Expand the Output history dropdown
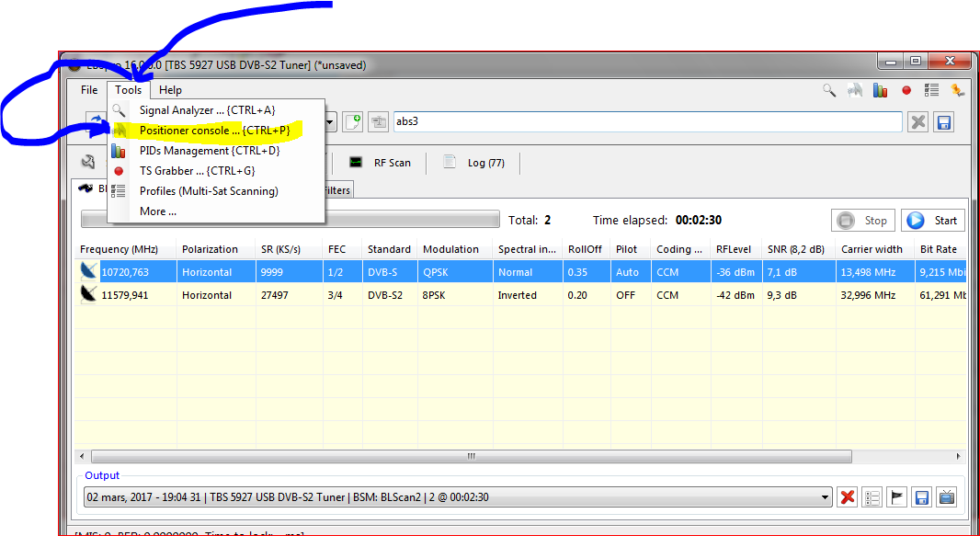980x536 pixels. click(x=825, y=497)
